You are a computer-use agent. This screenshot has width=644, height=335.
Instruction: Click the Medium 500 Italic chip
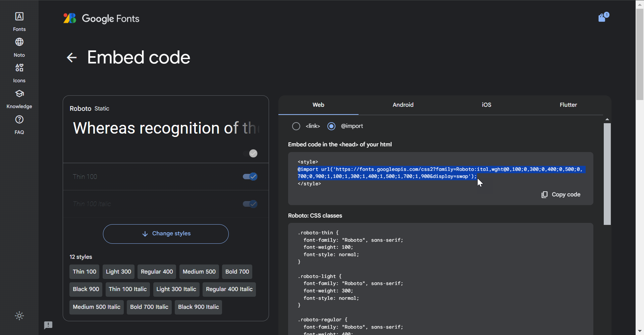coord(97,307)
